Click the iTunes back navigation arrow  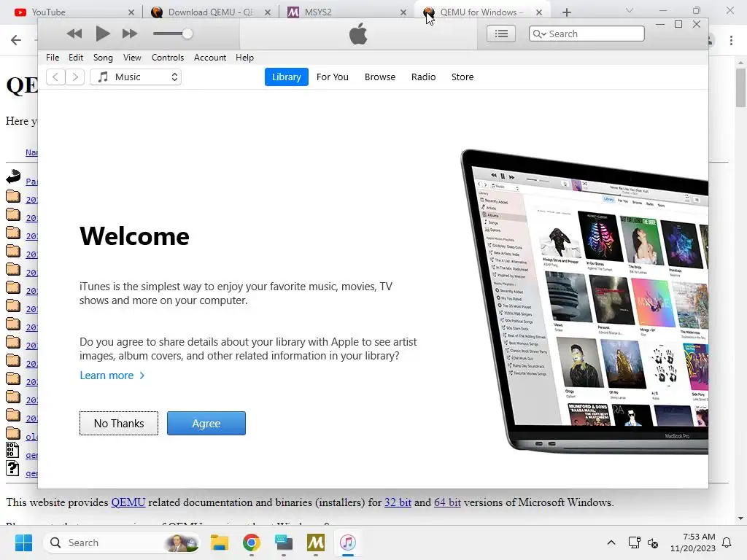click(55, 77)
